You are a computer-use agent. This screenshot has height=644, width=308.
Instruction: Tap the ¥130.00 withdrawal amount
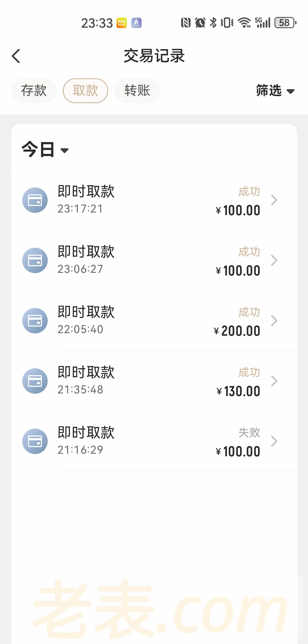238,391
